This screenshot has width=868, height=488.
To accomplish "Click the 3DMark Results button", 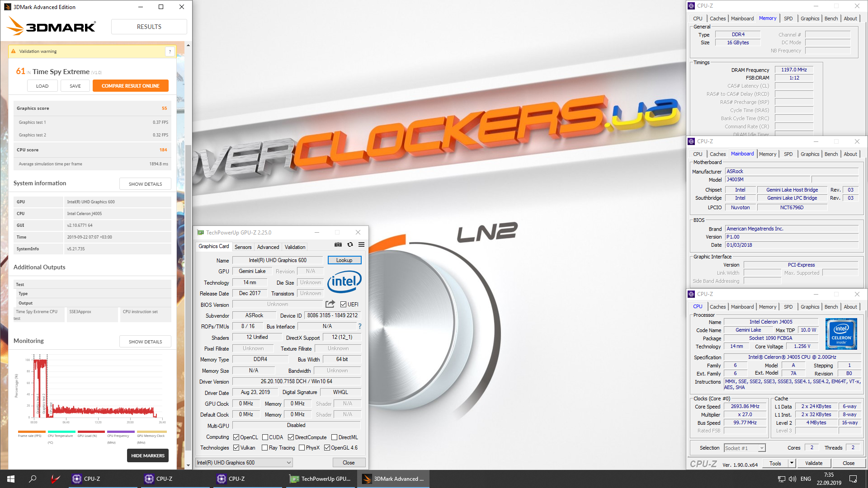I will (149, 27).
